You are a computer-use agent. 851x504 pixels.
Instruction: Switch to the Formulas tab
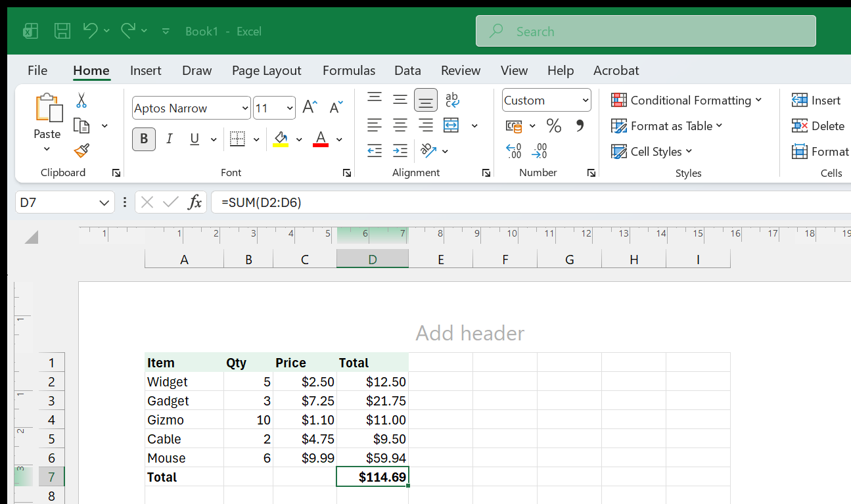point(349,70)
